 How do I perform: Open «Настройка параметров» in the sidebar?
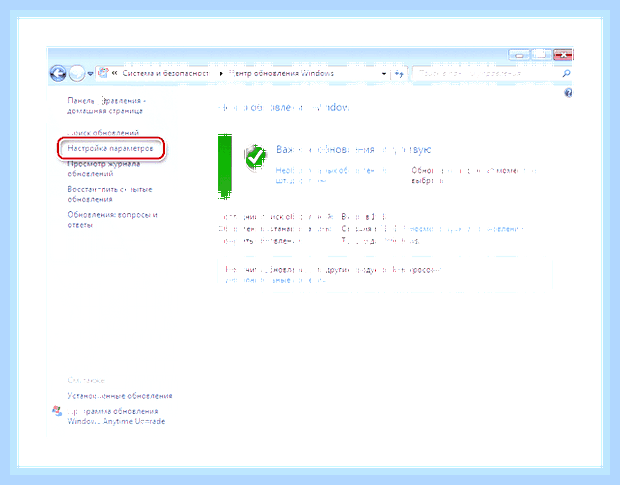click(110, 148)
